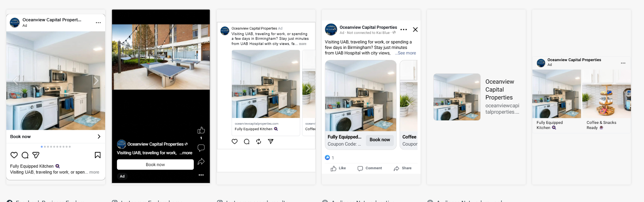Go to previous carousel image with the left arrow
The height and width of the screenshot is (202, 644).
point(16,81)
